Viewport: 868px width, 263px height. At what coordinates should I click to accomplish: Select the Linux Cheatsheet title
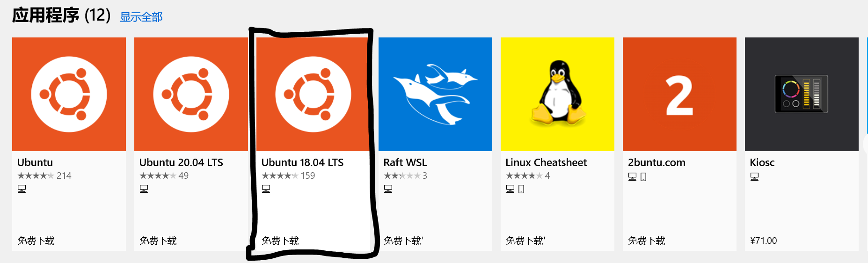546,162
